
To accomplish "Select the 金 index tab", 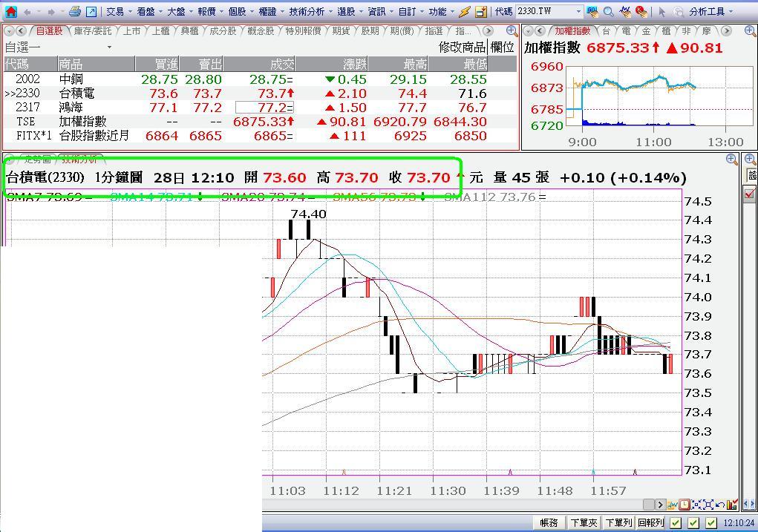I will pyautogui.click(x=647, y=31).
